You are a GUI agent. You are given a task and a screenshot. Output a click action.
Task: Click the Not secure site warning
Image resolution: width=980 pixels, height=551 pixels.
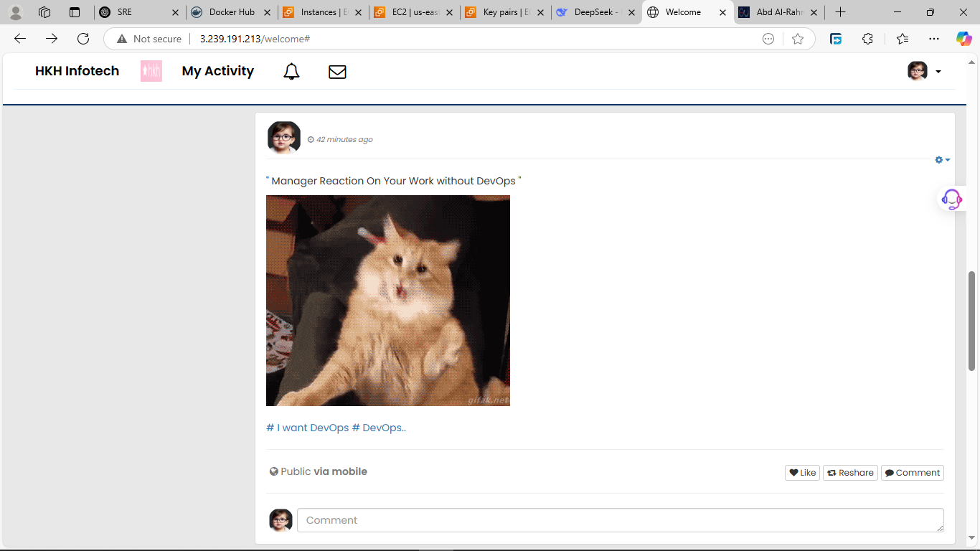[149, 39]
